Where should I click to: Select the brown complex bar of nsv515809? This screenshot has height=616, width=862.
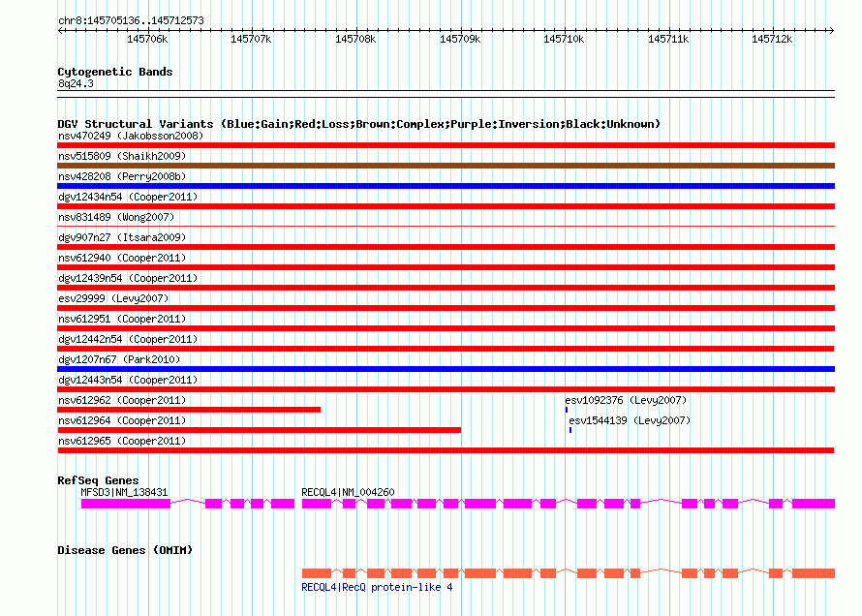[446, 166]
